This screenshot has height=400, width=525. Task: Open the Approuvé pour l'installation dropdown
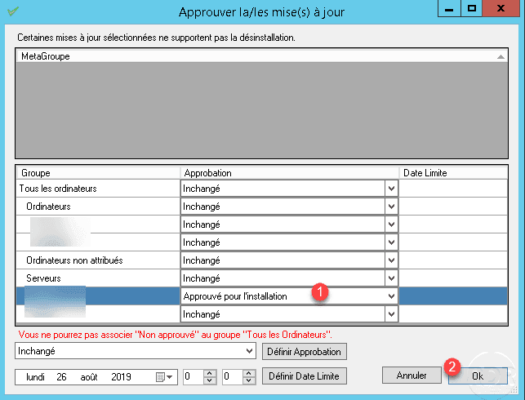click(391, 296)
